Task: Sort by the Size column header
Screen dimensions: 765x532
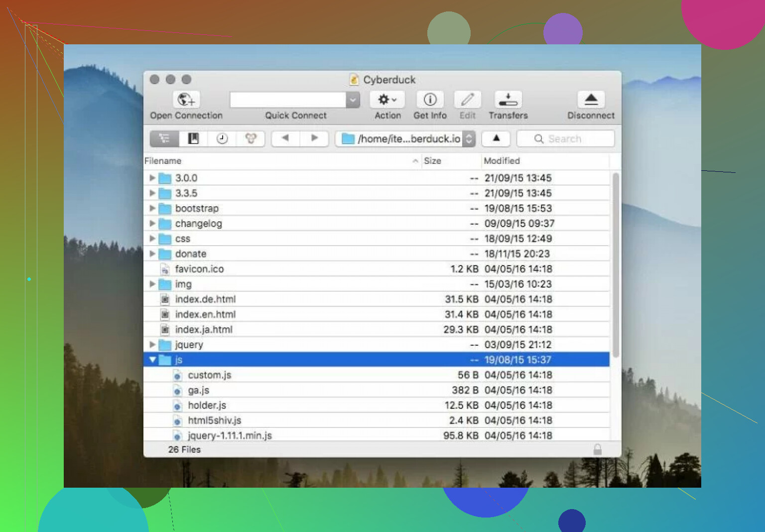Action: tap(432, 161)
